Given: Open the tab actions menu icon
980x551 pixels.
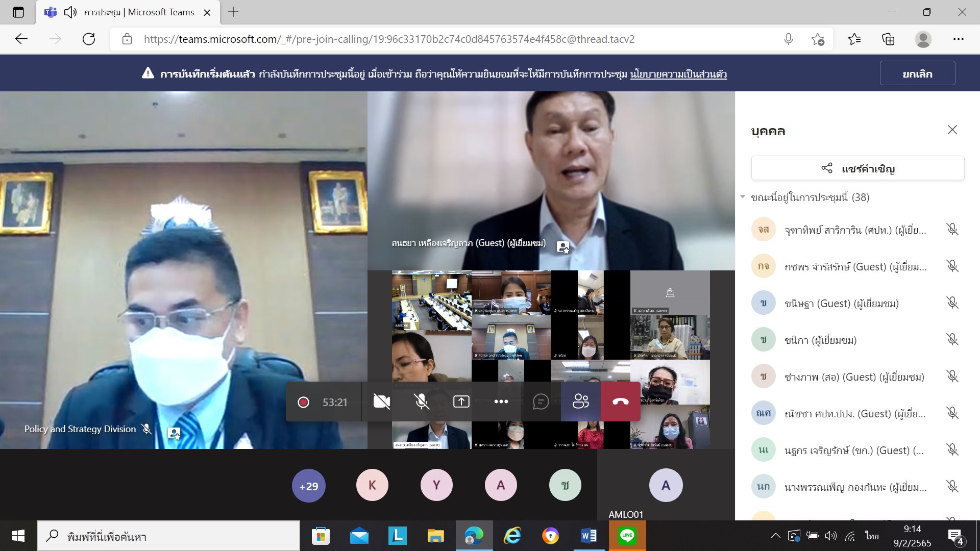Looking at the screenshot, I should [x=18, y=12].
